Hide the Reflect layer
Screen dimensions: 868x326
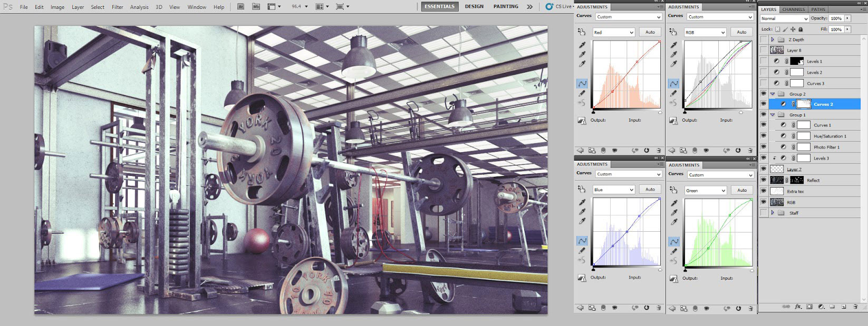pyautogui.click(x=763, y=180)
